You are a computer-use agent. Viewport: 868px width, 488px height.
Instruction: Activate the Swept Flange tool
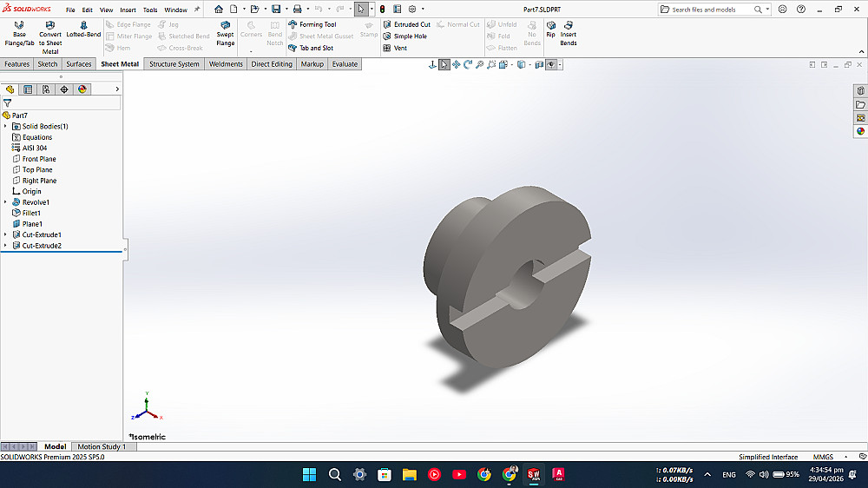[x=226, y=34]
